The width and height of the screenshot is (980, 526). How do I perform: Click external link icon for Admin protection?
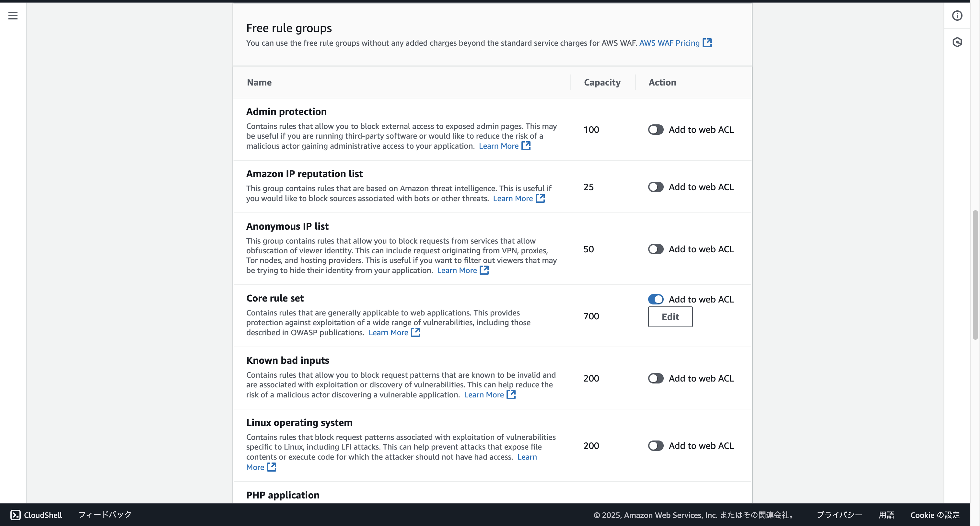coord(526,146)
